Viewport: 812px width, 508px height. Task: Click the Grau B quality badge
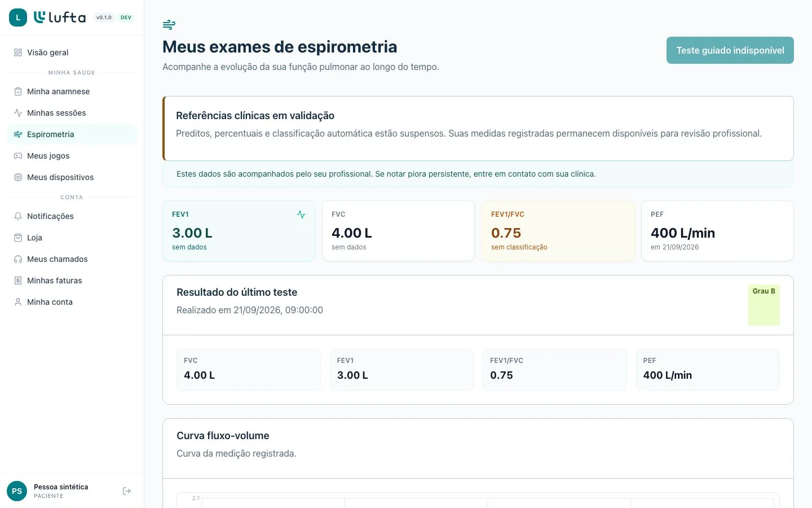(764, 305)
